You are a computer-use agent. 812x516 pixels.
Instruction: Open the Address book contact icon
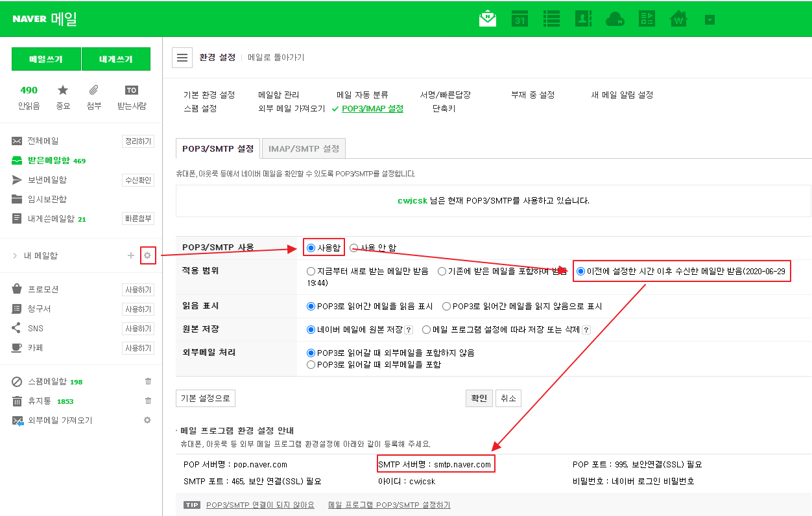point(583,18)
